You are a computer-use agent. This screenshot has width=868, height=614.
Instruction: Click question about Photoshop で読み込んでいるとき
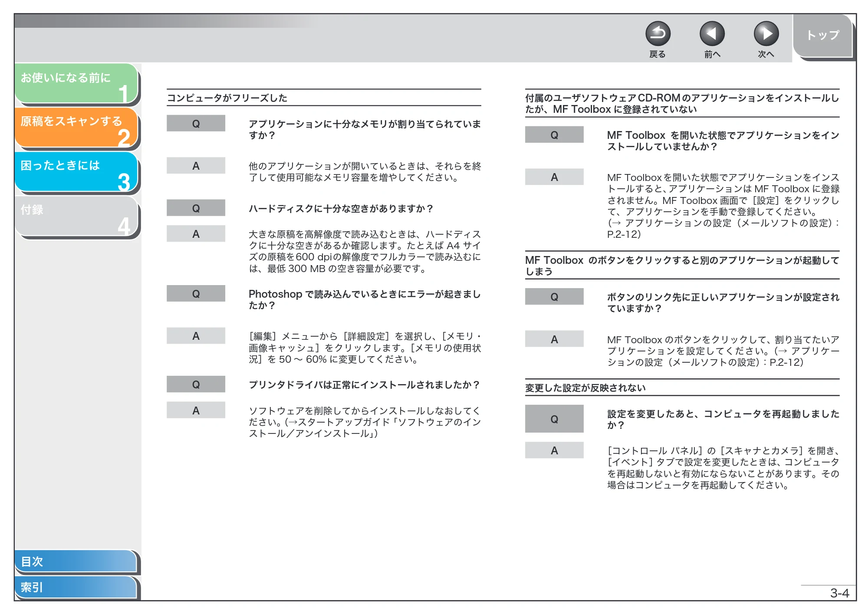tap(365, 299)
